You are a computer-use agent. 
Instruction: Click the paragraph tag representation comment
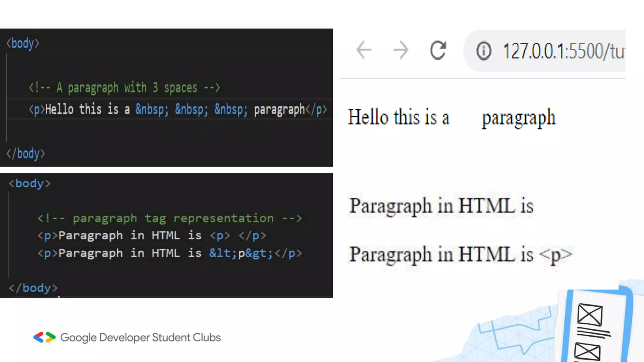(169, 218)
